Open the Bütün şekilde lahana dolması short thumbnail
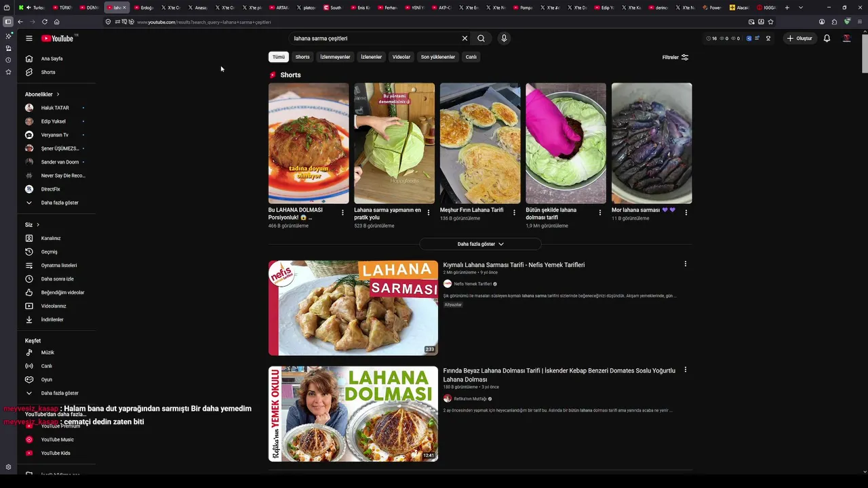 (x=566, y=143)
